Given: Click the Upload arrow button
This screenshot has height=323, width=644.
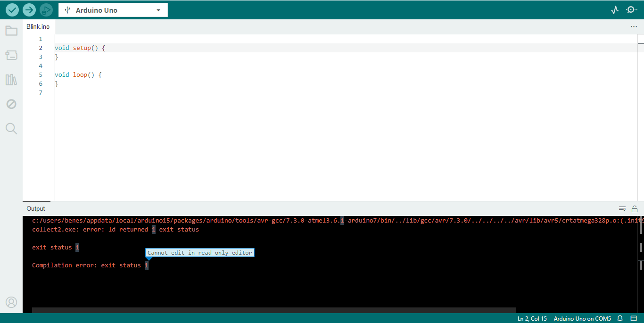Looking at the screenshot, I should pyautogui.click(x=29, y=10).
